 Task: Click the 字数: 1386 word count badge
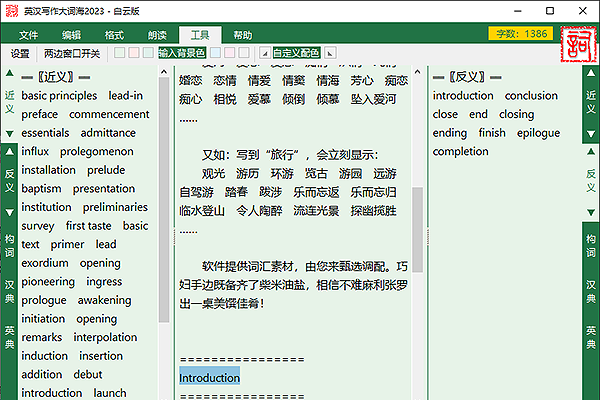[x=521, y=34]
